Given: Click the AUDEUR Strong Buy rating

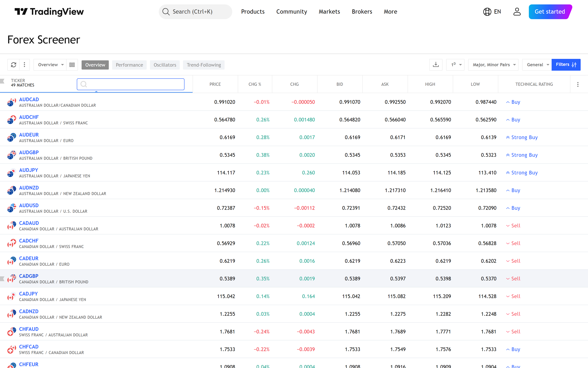Looking at the screenshot, I should tap(522, 137).
